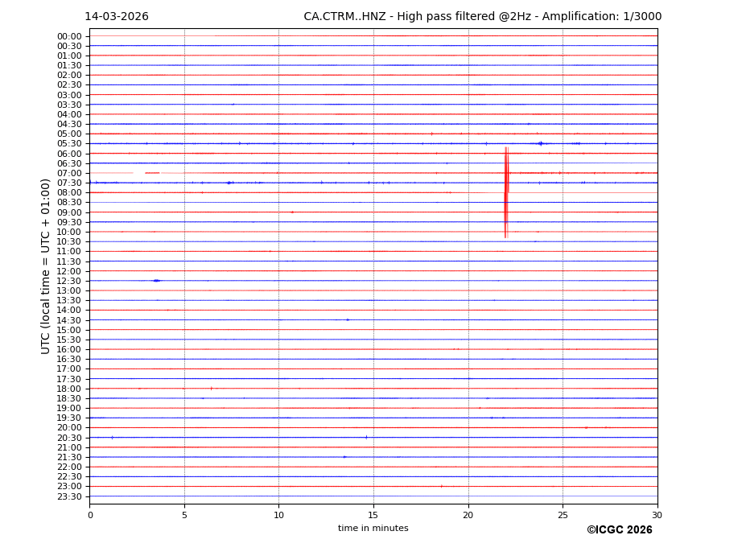Click the vertical UTC local time axis label
The width and height of the screenshot is (746, 560).
[x=46, y=266]
